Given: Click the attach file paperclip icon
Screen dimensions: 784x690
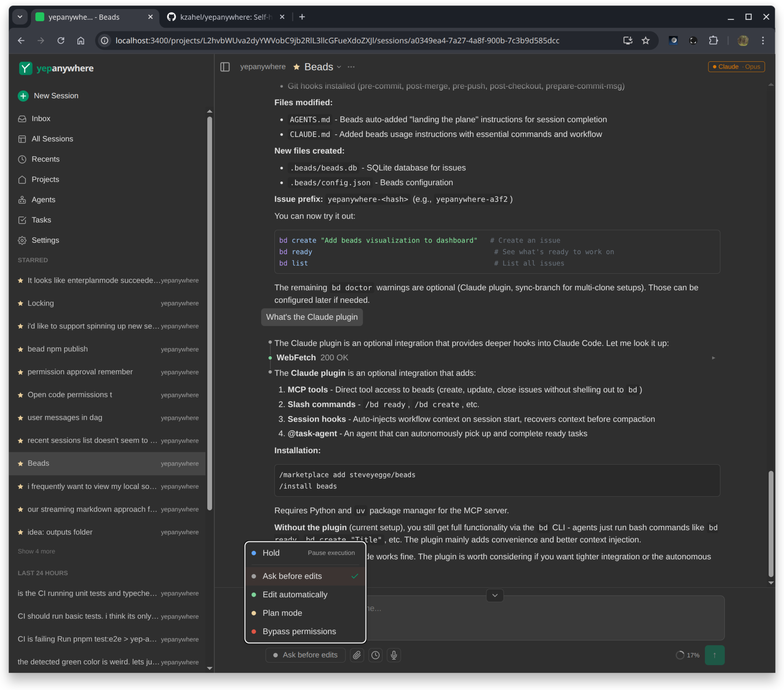Looking at the screenshot, I should [x=357, y=655].
